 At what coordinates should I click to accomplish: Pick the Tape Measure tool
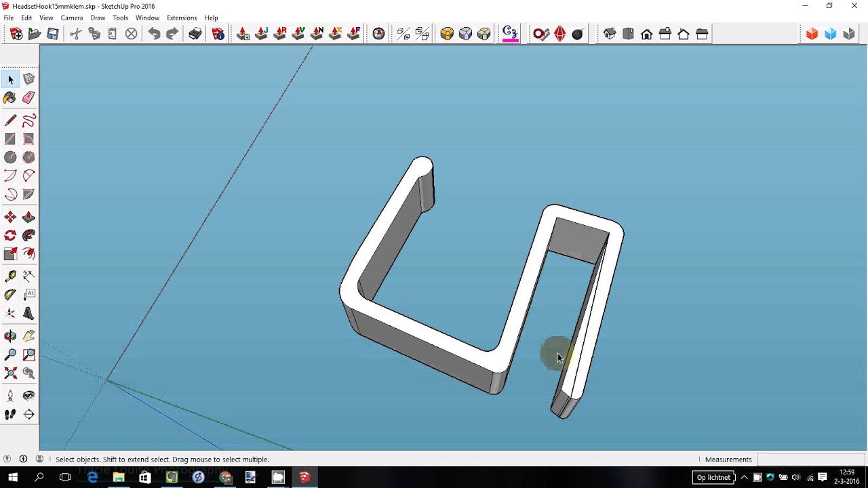coord(10,277)
